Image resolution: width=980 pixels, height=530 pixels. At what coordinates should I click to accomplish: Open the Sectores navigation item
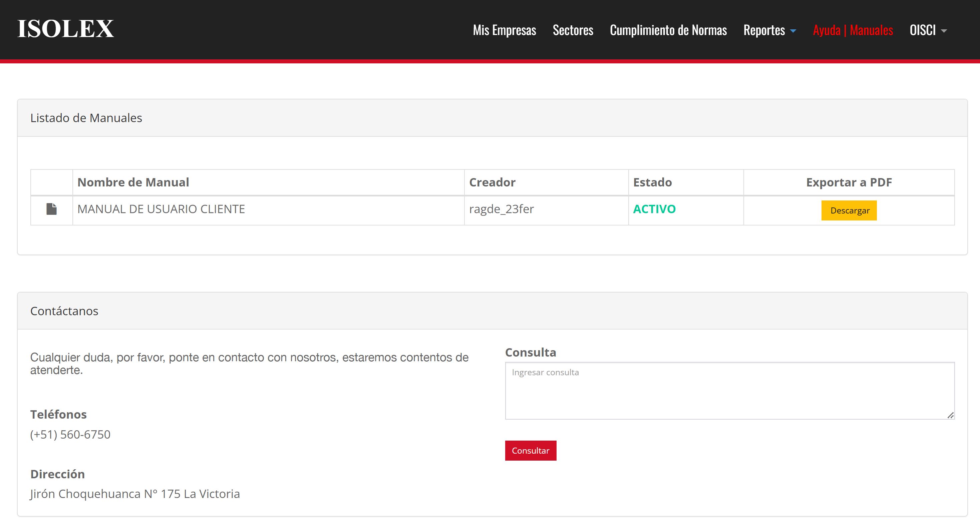point(573,30)
